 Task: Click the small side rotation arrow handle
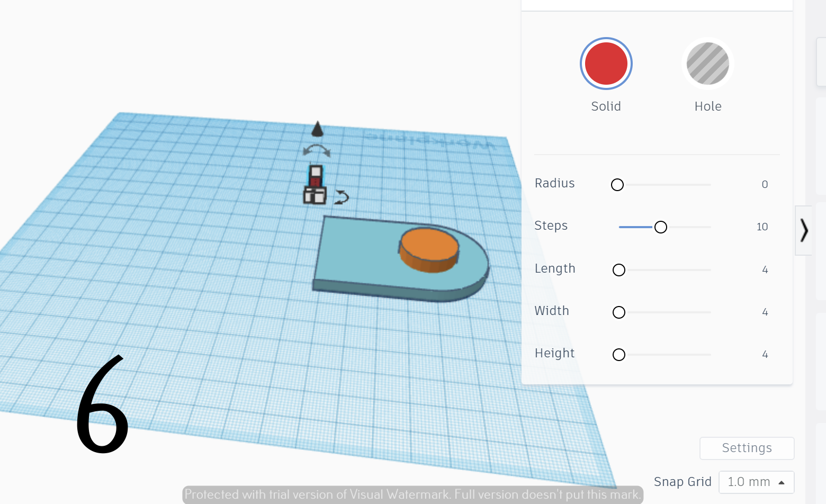coord(342,197)
